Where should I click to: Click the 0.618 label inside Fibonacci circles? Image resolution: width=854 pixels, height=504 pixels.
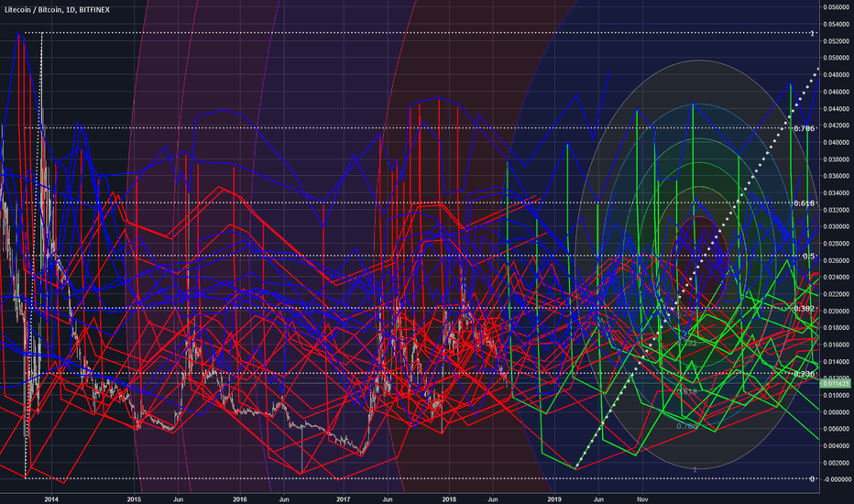[687, 392]
